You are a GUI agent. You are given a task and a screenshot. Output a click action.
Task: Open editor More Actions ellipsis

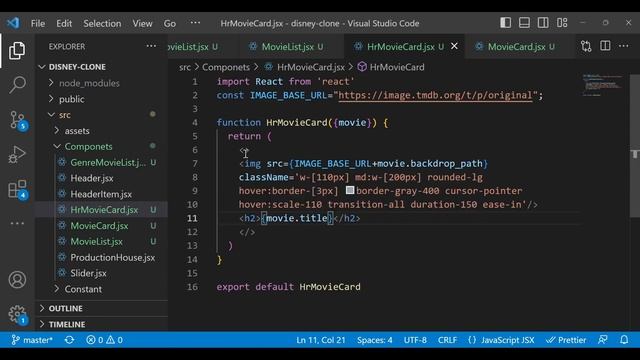[624, 46]
